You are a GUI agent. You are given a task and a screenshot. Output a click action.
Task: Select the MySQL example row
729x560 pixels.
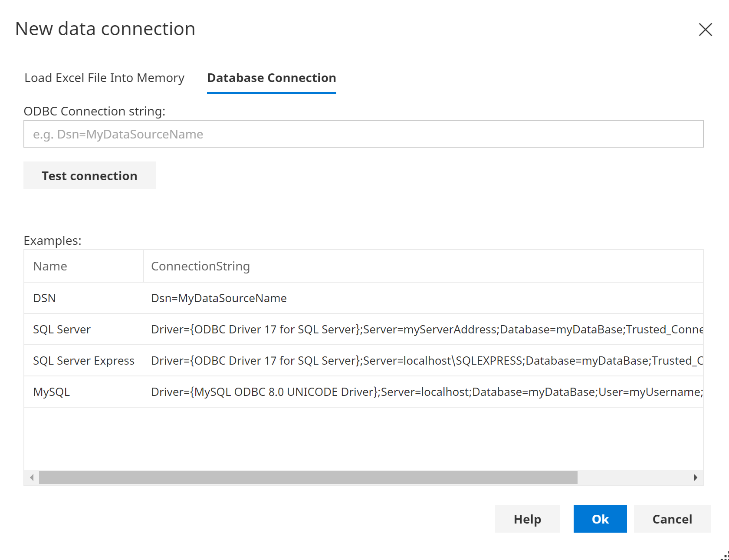point(174,392)
